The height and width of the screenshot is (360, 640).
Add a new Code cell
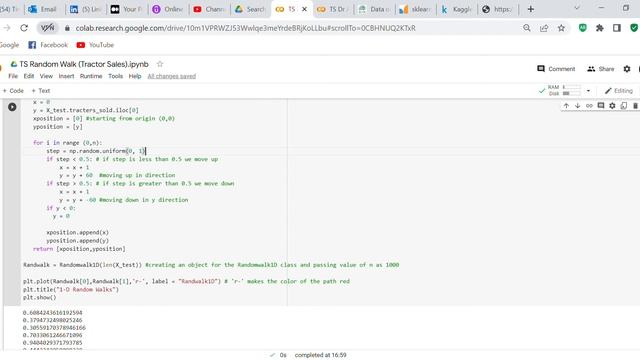[x=13, y=91]
